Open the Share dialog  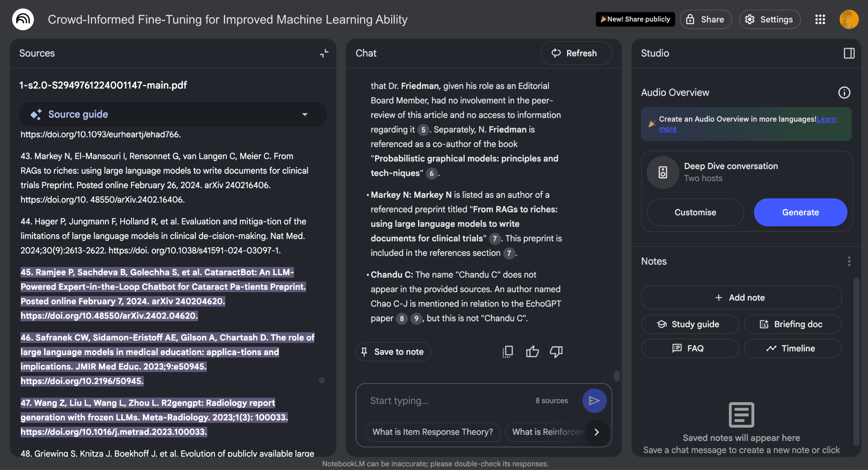click(706, 19)
